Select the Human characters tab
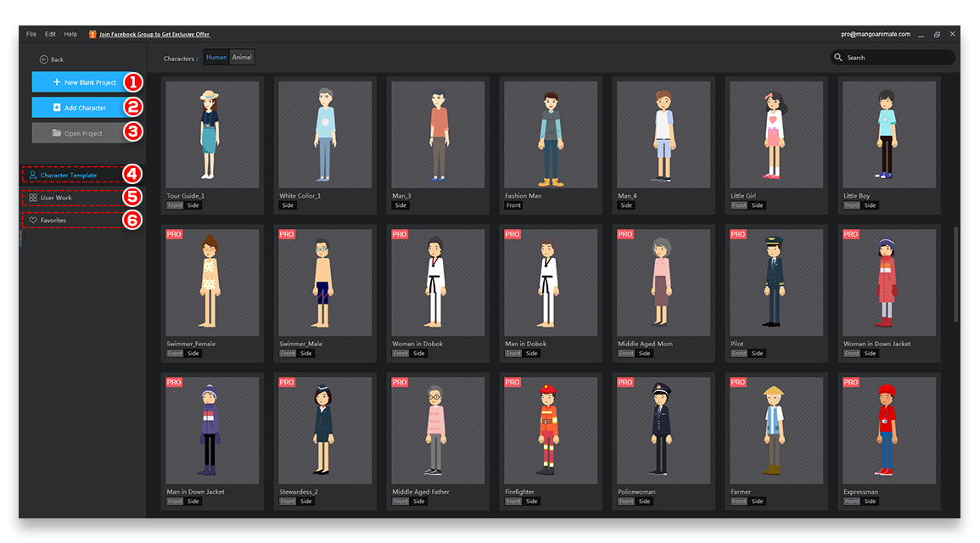 point(216,57)
